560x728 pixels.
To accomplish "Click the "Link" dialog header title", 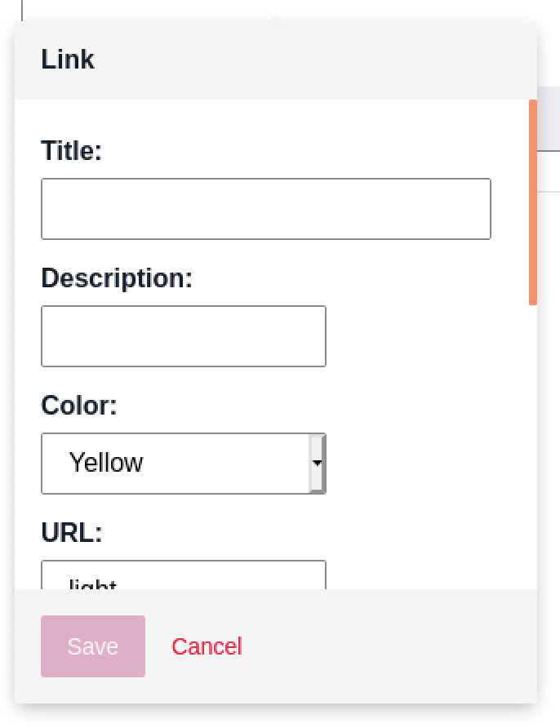I will pos(68,60).
